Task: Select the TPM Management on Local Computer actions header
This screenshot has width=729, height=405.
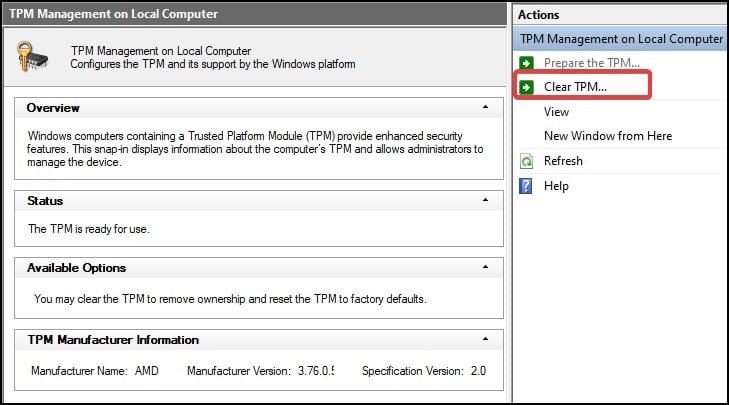Action: [621, 39]
